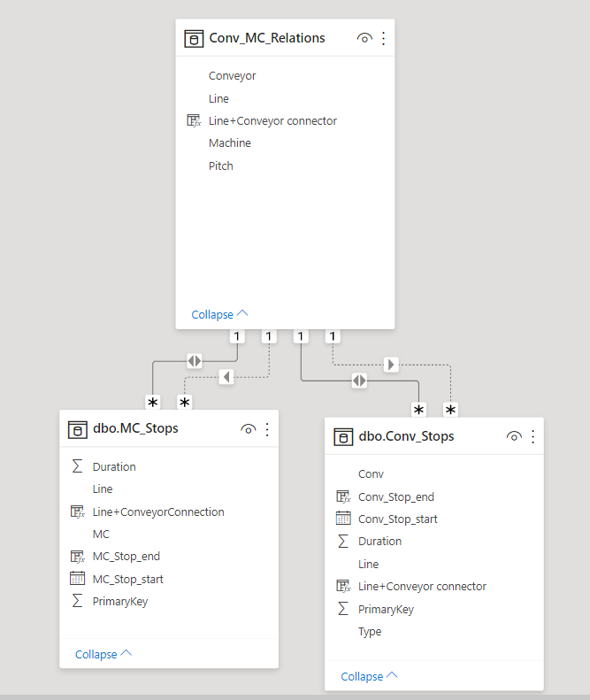This screenshot has height=700, width=590.
Task: Select the Machine field
Action: pyautogui.click(x=230, y=142)
